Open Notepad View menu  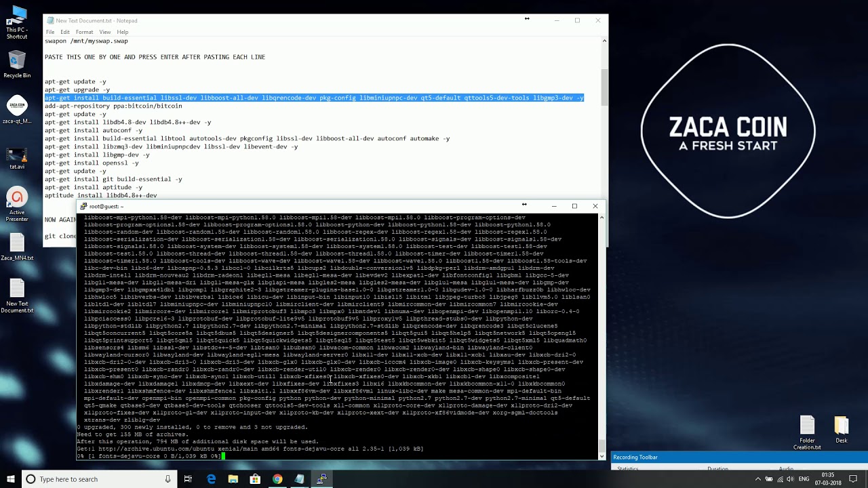point(105,32)
